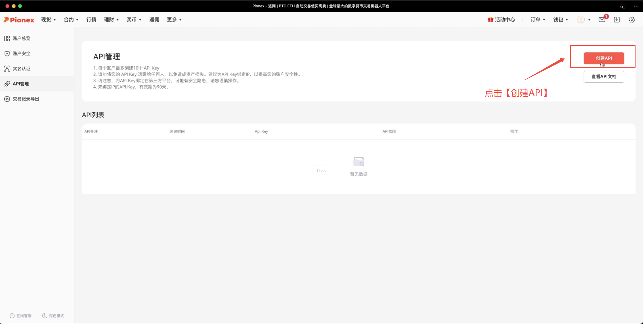Open the 钱包 dropdown menu
This screenshot has width=644, height=324.
[x=560, y=19]
